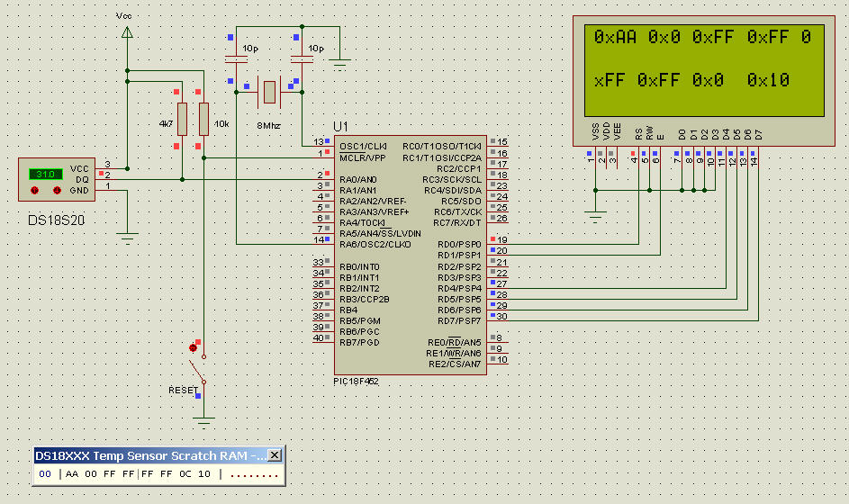The image size is (849, 504).
Task: Click the RD4/PSP4 pin label
Action: 459,289
